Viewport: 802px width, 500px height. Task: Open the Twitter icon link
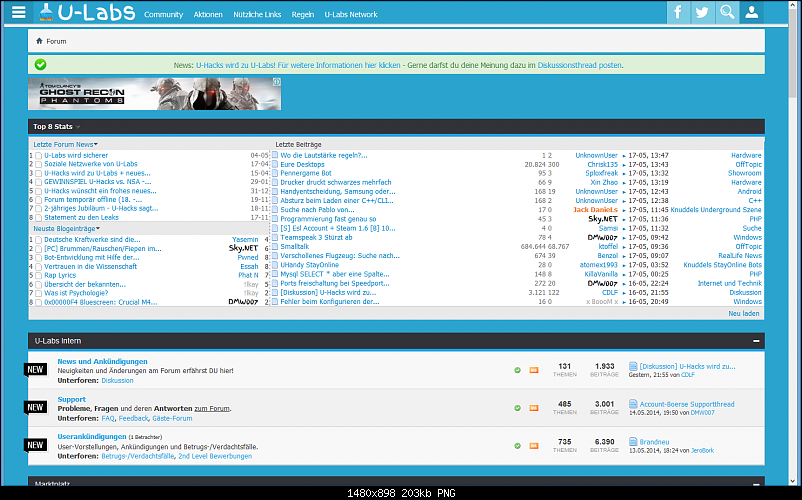pyautogui.click(x=702, y=13)
